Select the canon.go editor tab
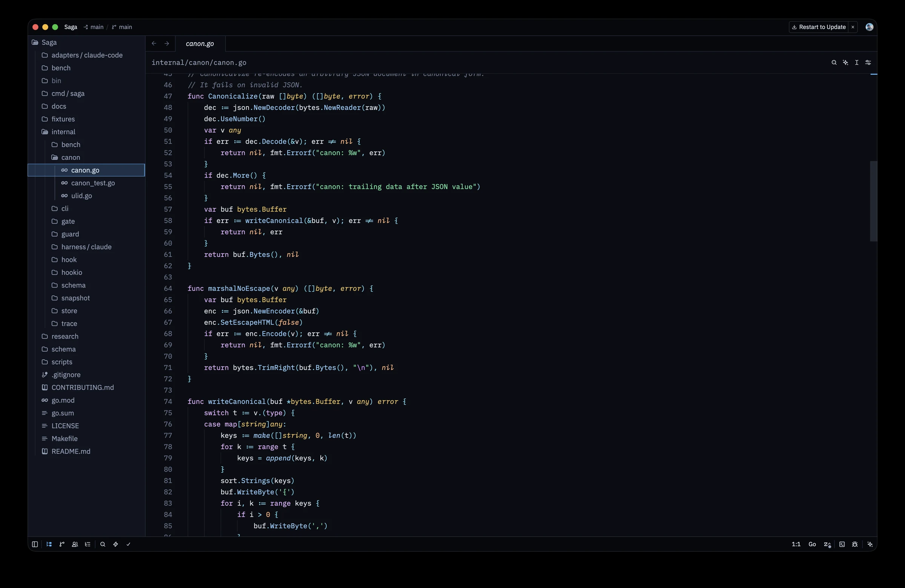This screenshot has height=588, width=905. [x=200, y=44]
